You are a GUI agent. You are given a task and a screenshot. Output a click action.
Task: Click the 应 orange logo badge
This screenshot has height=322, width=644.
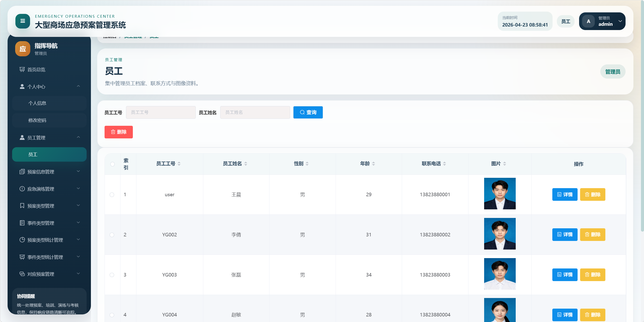click(23, 49)
